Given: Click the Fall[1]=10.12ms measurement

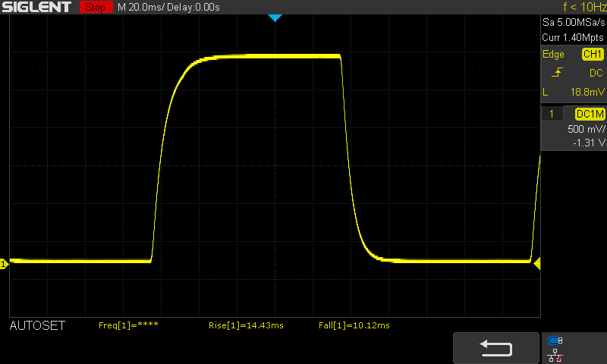Looking at the screenshot, I should coord(354,325).
